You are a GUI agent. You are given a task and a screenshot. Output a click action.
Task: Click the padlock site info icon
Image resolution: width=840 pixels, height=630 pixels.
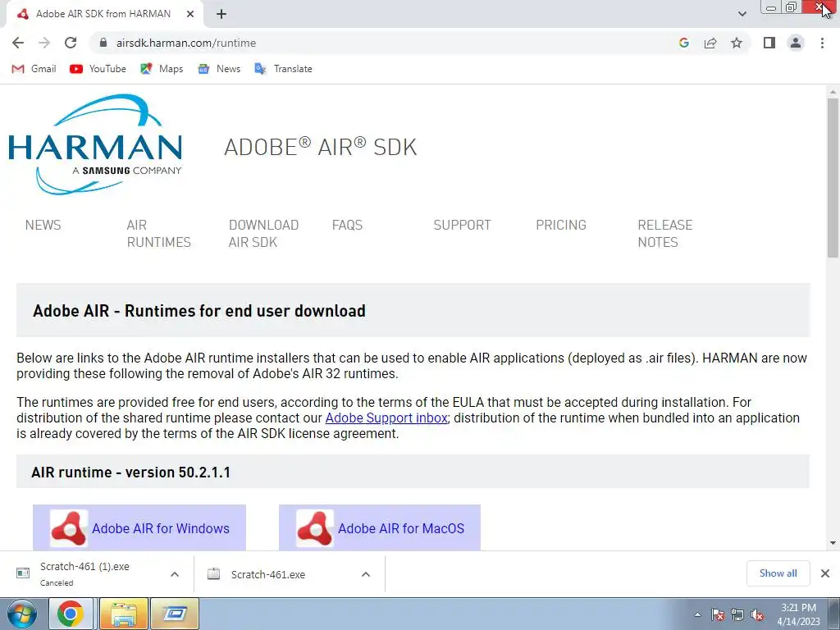104,43
